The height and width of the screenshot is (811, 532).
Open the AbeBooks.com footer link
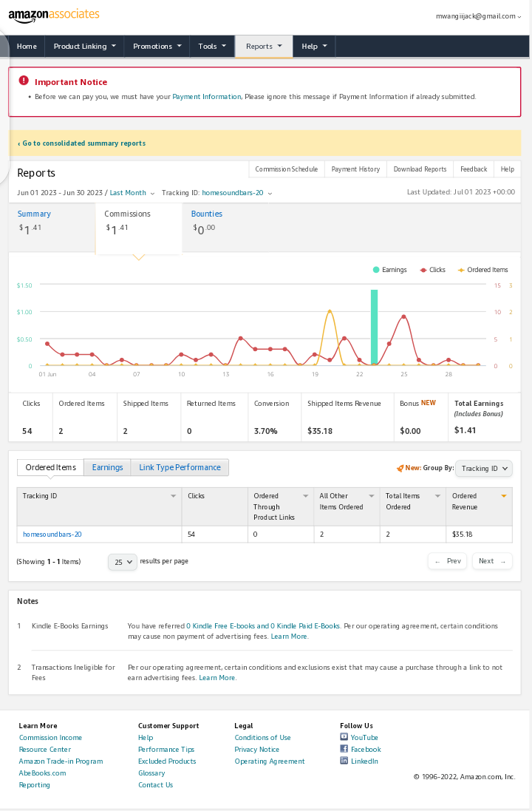(x=42, y=773)
